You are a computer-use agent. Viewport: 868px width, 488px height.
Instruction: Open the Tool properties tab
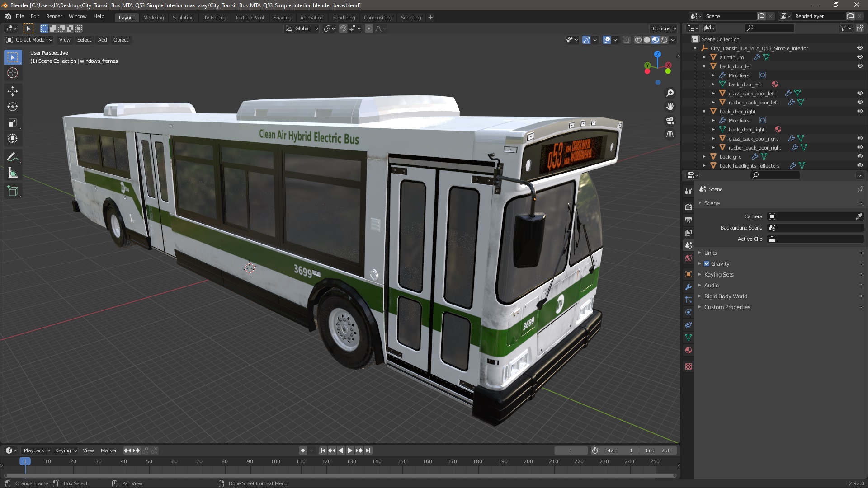(x=689, y=191)
